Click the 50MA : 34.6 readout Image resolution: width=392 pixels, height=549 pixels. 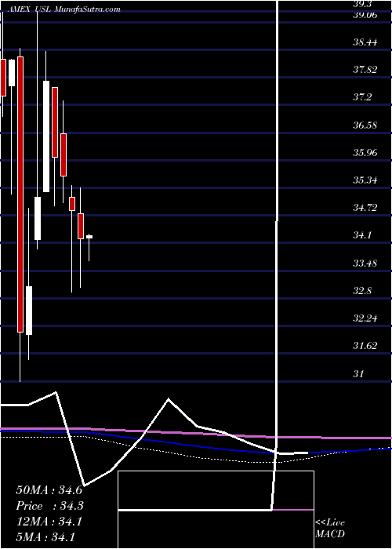(49, 490)
